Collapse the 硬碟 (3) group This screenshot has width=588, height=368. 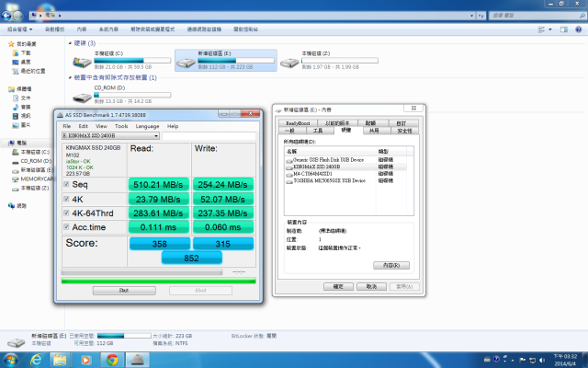[x=70, y=43]
